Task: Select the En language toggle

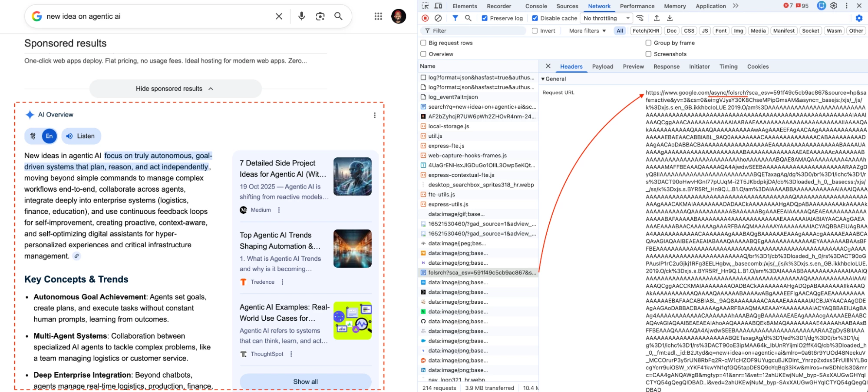Action: coord(50,136)
